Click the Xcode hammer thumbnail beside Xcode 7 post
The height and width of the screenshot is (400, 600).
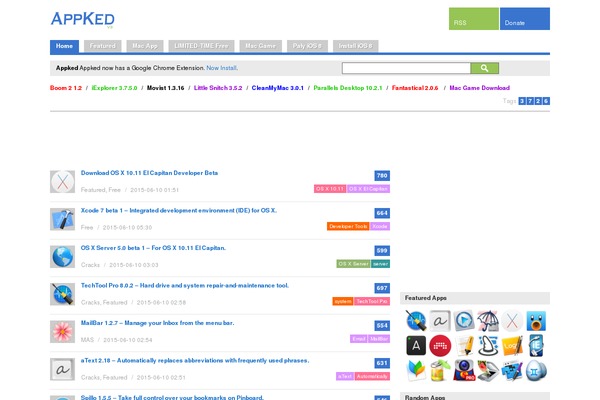(x=62, y=219)
